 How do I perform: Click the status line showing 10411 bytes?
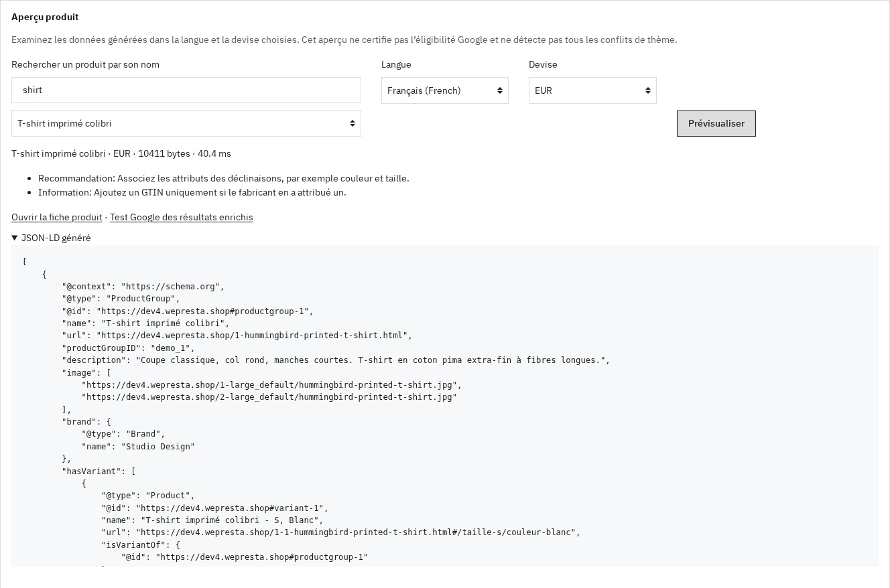[121, 153]
